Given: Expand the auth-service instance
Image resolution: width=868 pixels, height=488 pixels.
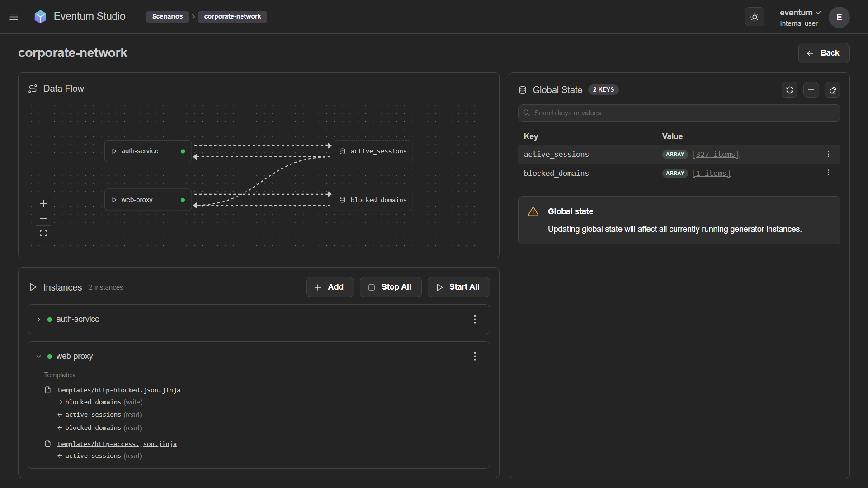Looking at the screenshot, I should coord(39,319).
